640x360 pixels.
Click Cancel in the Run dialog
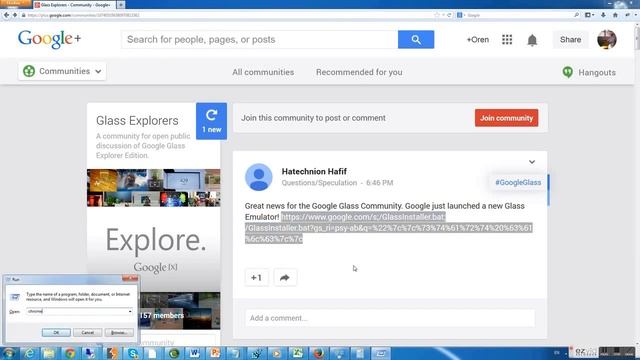point(87,333)
